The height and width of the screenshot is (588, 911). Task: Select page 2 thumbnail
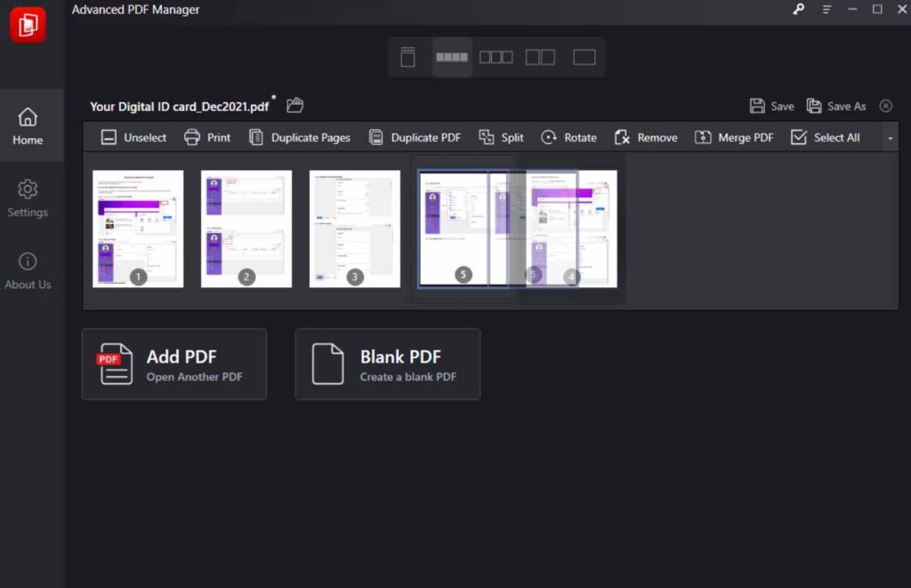(246, 229)
